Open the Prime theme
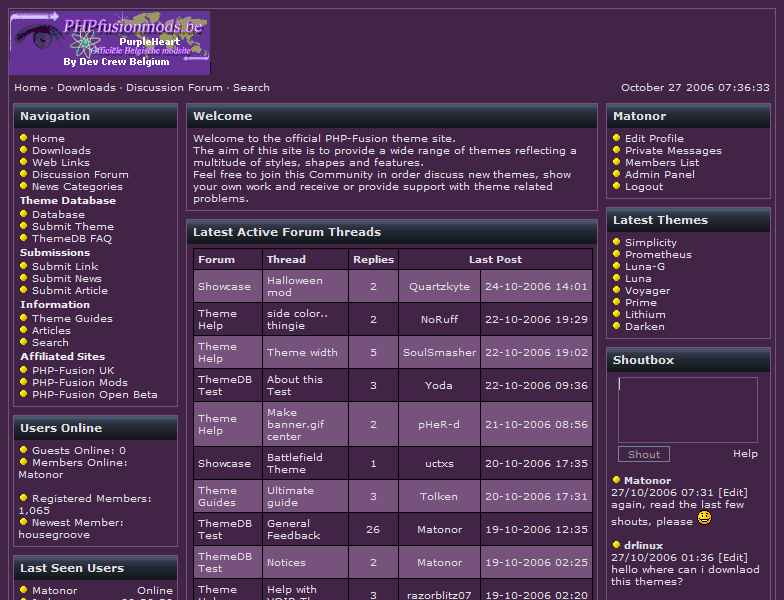784x600 pixels. click(640, 302)
